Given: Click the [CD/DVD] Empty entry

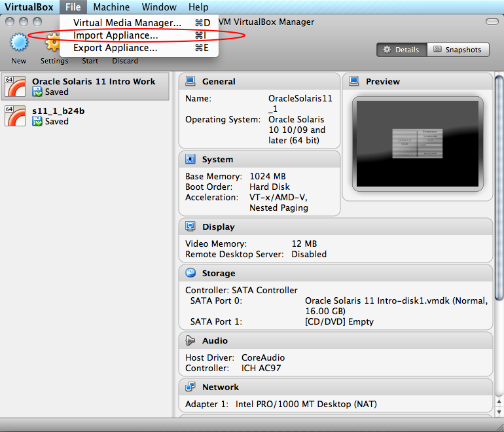Looking at the screenshot, I should point(339,322).
